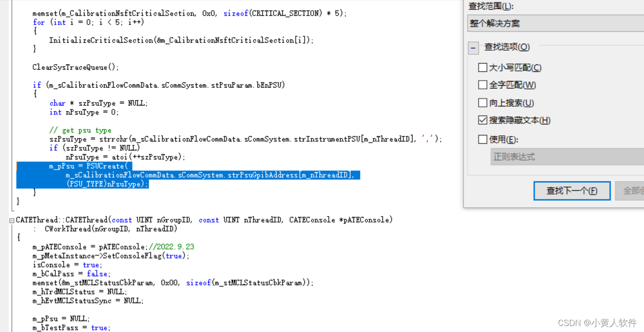Click the CWorkThread(nGroupID, nThreadID) initializer line
The height and width of the screenshot is (332, 644).
105,229
